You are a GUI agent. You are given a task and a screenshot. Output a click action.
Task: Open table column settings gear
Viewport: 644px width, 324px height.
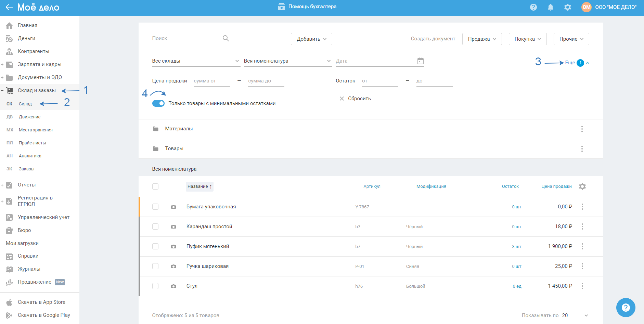point(582,186)
